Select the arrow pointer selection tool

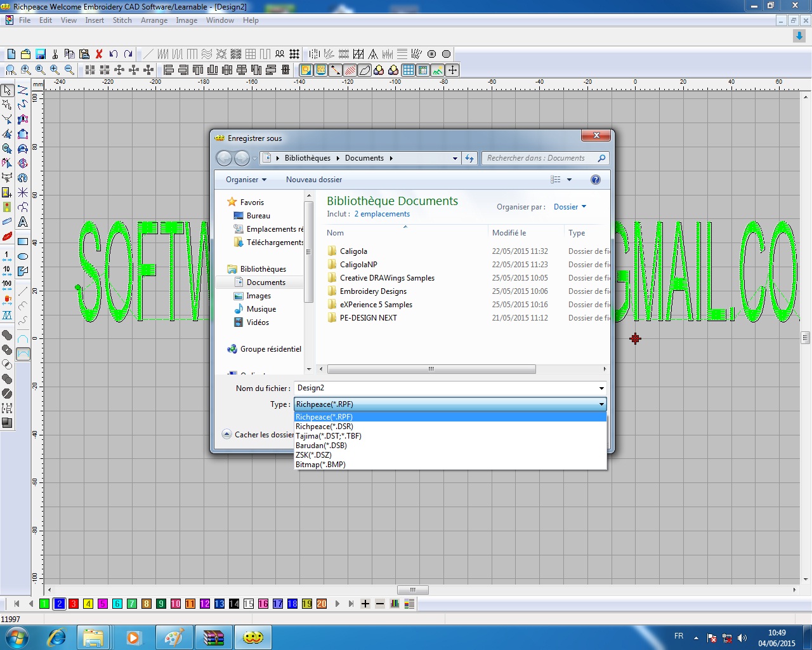[7, 90]
